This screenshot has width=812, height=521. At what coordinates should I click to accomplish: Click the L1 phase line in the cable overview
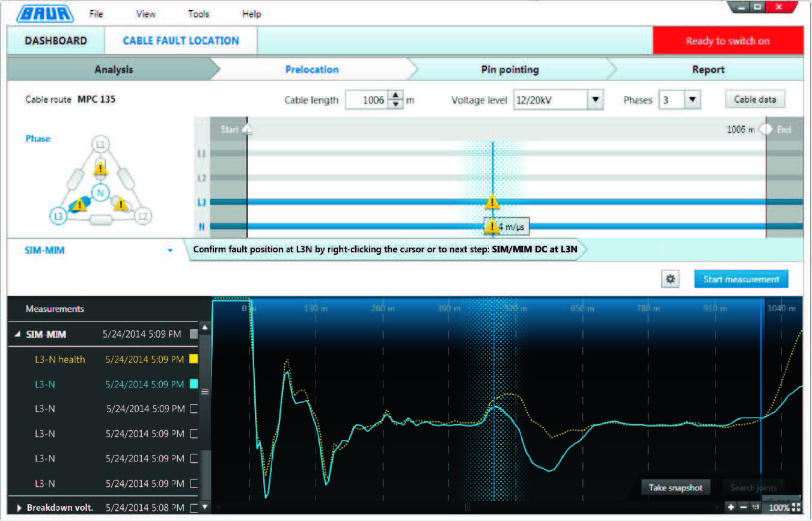coord(506,153)
